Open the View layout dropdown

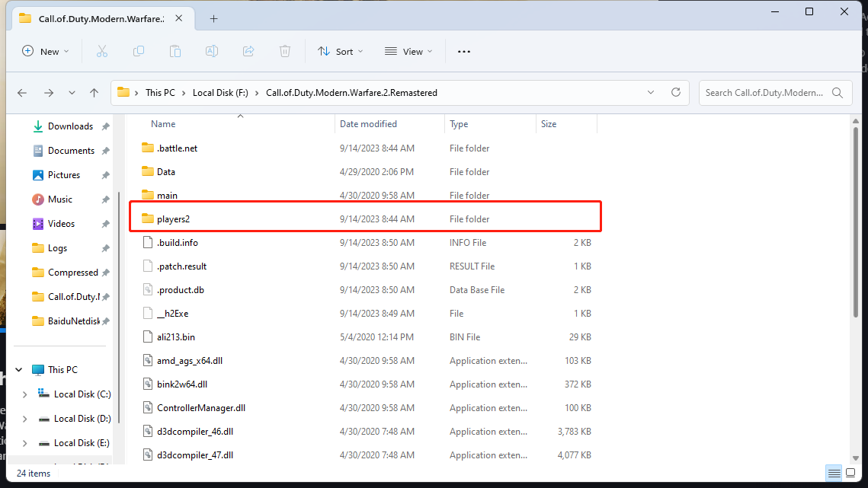click(408, 52)
